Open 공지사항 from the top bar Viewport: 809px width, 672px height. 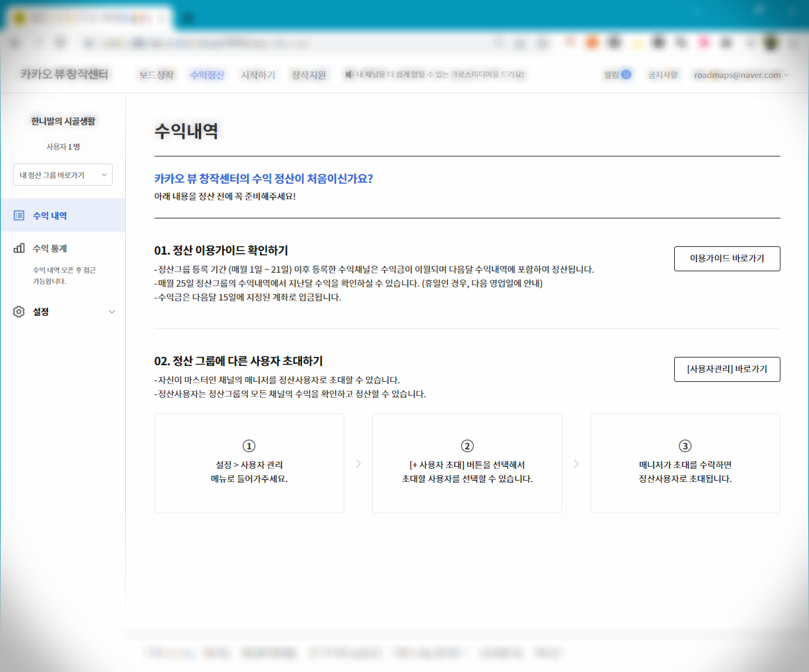pyautogui.click(x=662, y=74)
